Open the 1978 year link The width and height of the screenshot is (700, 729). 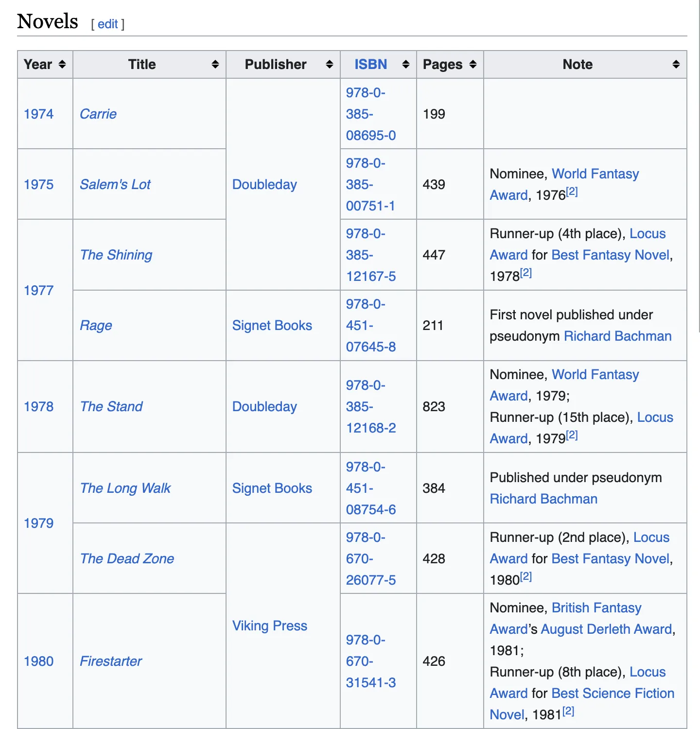pos(38,406)
